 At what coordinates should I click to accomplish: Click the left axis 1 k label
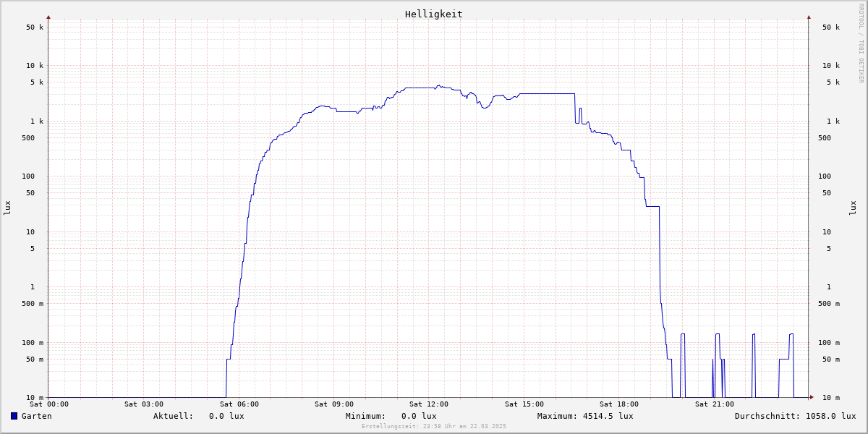coord(37,122)
